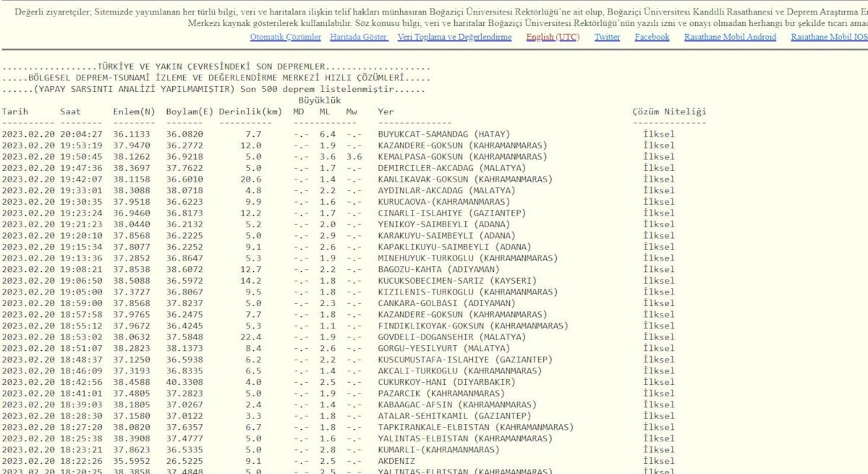The height and width of the screenshot is (474, 868).
Task: Open Veri Toplama ve Değerlendirme page
Action: (454, 38)
